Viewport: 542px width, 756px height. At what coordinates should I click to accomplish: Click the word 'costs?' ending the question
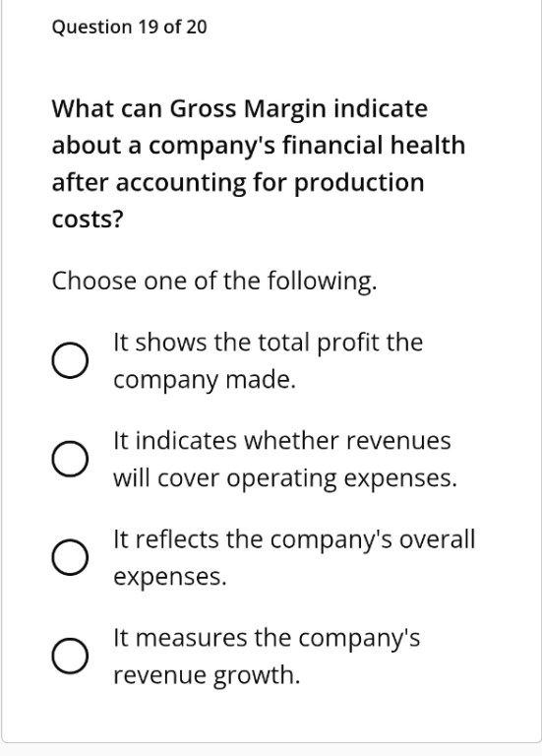(88, 220)
